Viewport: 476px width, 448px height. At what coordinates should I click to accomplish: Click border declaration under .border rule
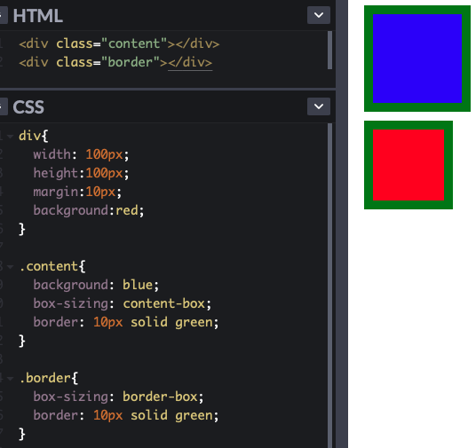pos(126,415)
